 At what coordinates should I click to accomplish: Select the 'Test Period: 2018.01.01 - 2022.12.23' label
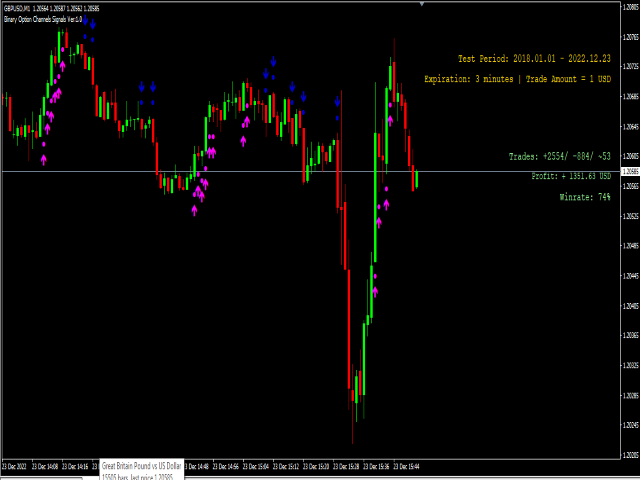[x=534, y=59]
